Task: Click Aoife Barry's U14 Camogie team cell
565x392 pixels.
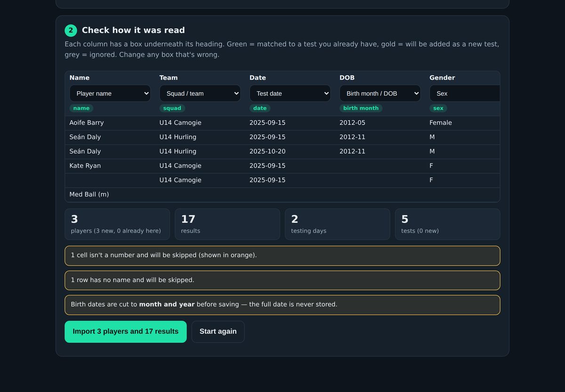Action: 200,123
